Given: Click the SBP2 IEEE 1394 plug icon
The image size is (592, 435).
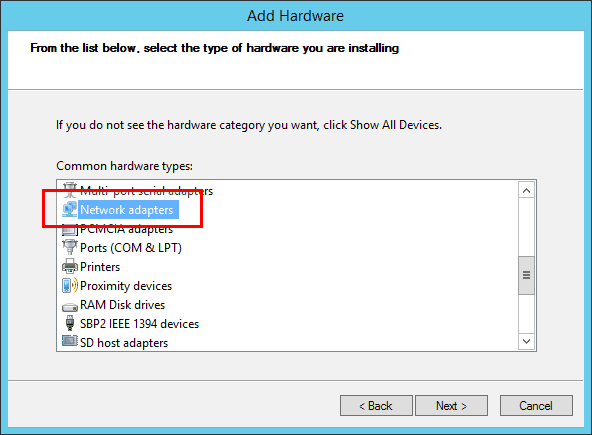Looking at the screenshot, I should (x=69, y=323).
